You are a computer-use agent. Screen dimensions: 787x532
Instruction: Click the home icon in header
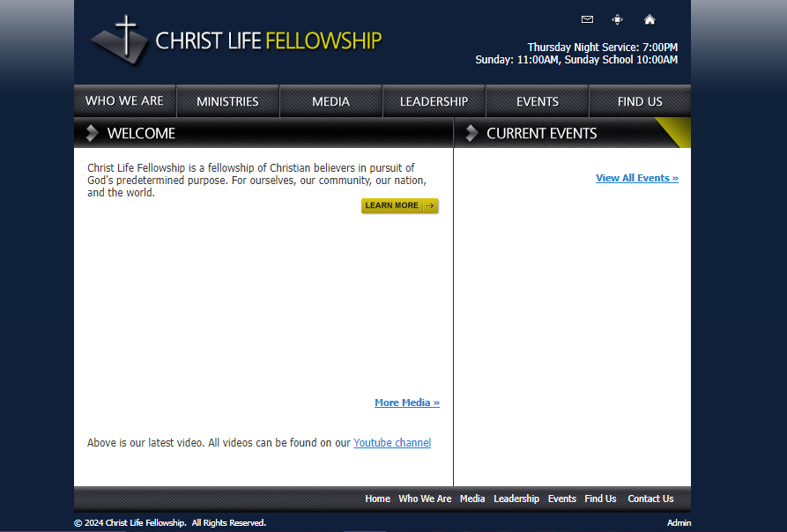tap(650, 19)
